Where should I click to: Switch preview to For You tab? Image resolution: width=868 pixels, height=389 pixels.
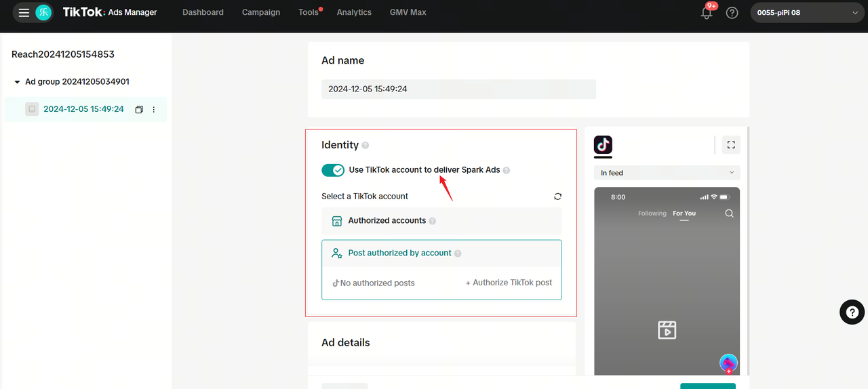(x=684, y=213)
